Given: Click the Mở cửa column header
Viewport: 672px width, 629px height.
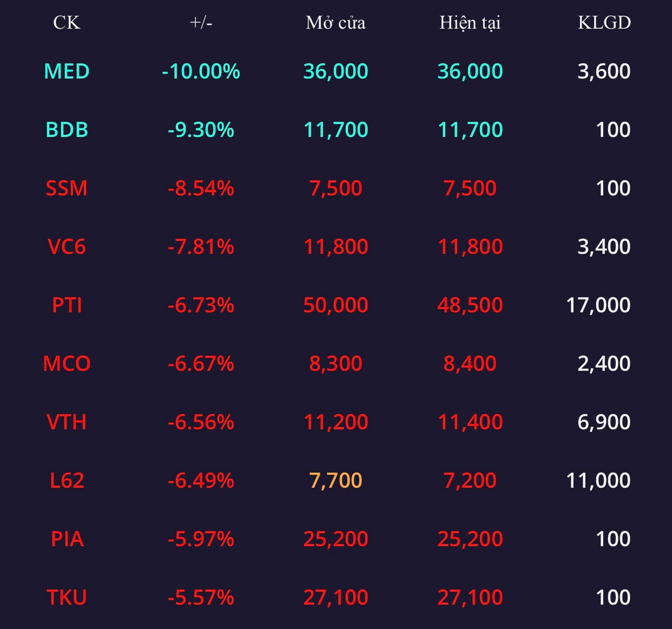Looking at the screenshot, I should [x=336, y=23].
